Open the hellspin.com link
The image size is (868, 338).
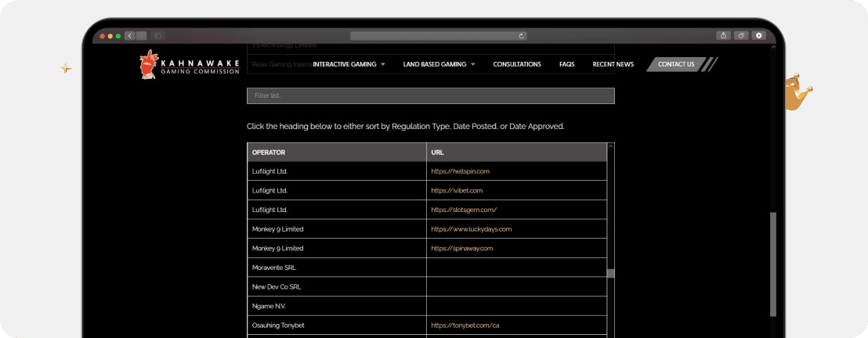click(460, 171)
